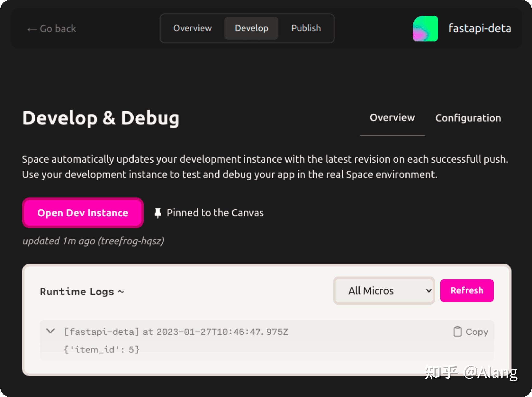532x397 pixels.
Task: Click the fastapi-deta project name
Action: point(480,28)
